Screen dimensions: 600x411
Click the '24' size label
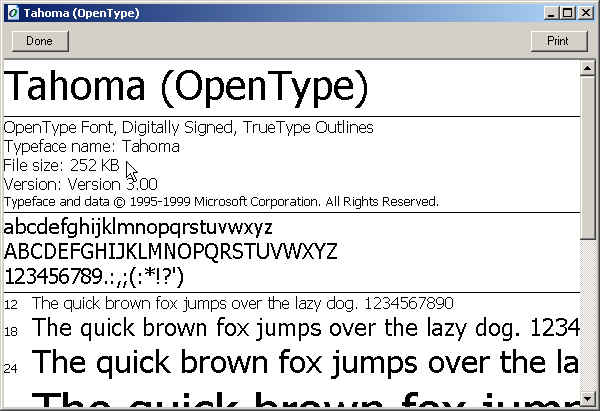[11, 369]
